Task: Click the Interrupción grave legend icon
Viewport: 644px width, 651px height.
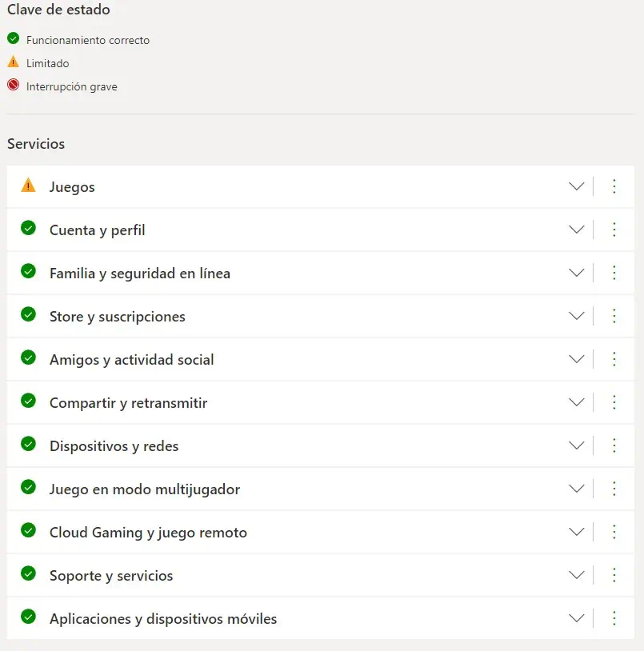Action: tap(13, 86)
